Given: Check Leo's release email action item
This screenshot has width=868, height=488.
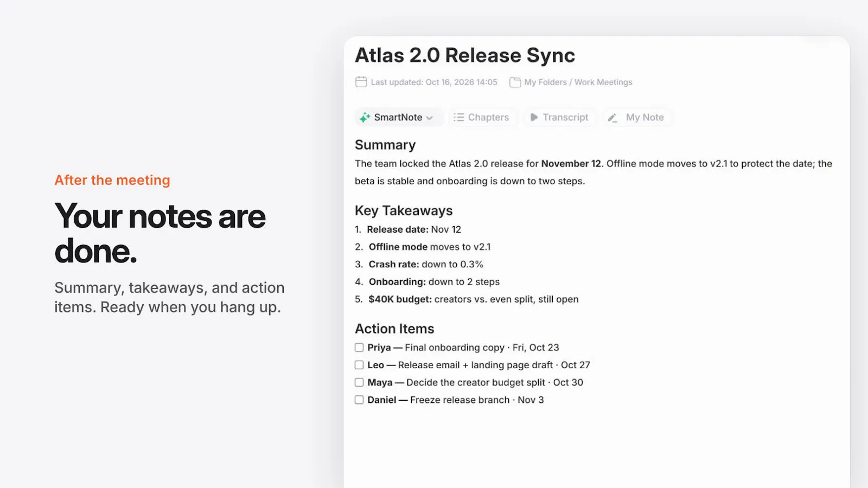Looking at the screenshot, I should (x=359, y=365).
